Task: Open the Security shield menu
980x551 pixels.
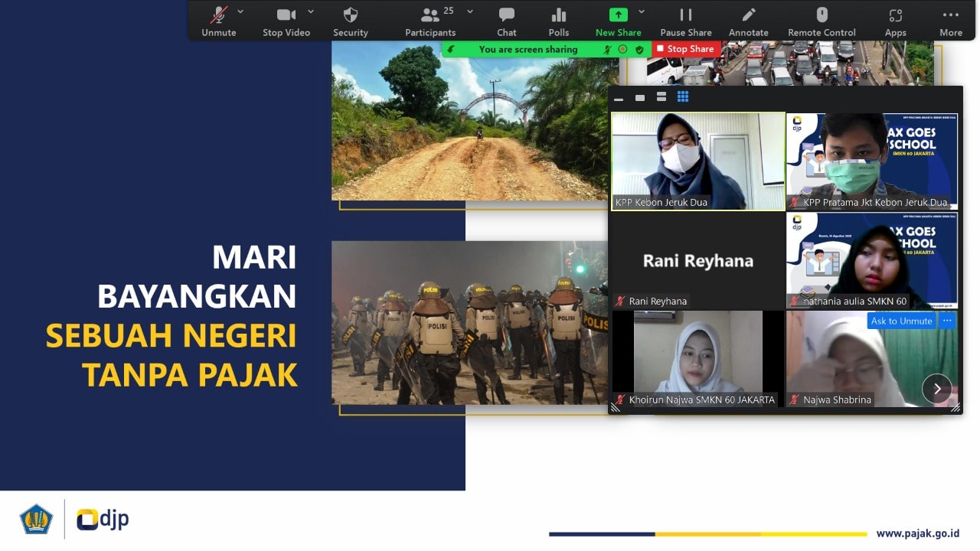Action: pos(351,21)
